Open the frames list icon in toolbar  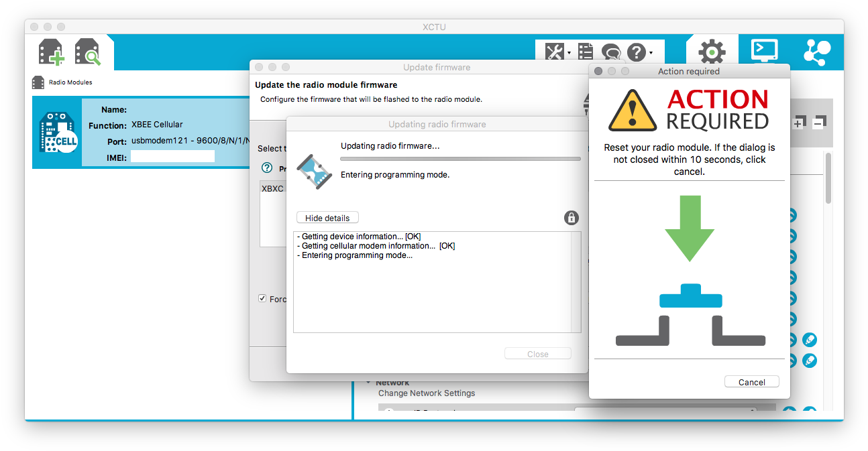tap(586, 52)
